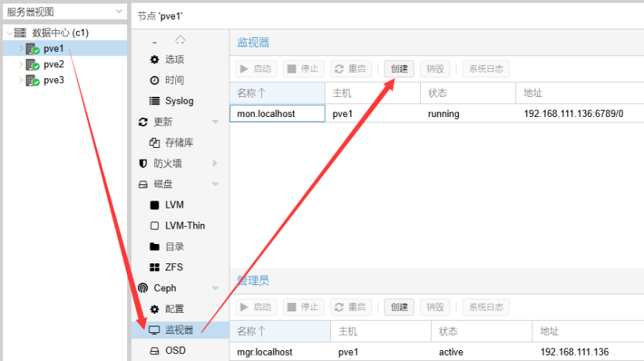Select the pve3 node in the tree

[53, 80]
